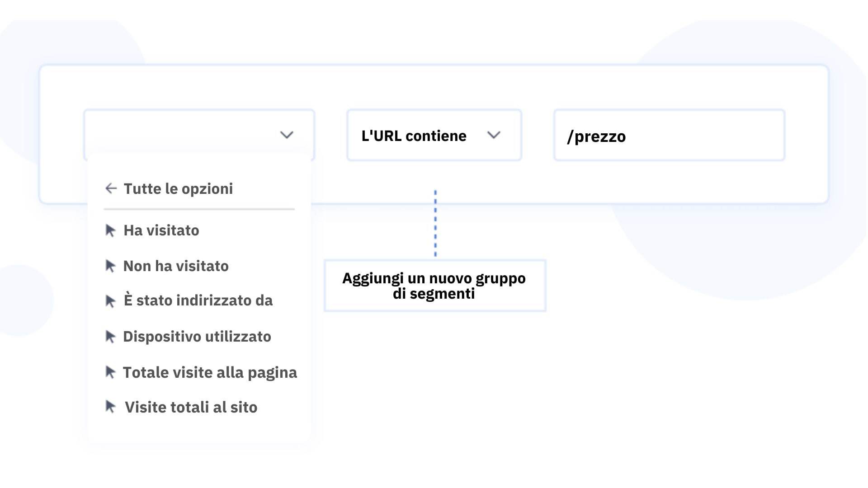Focus the /prezzo URL value field
Image resolution: width=868 pixels, height=488 pixels.
[669, 136]
